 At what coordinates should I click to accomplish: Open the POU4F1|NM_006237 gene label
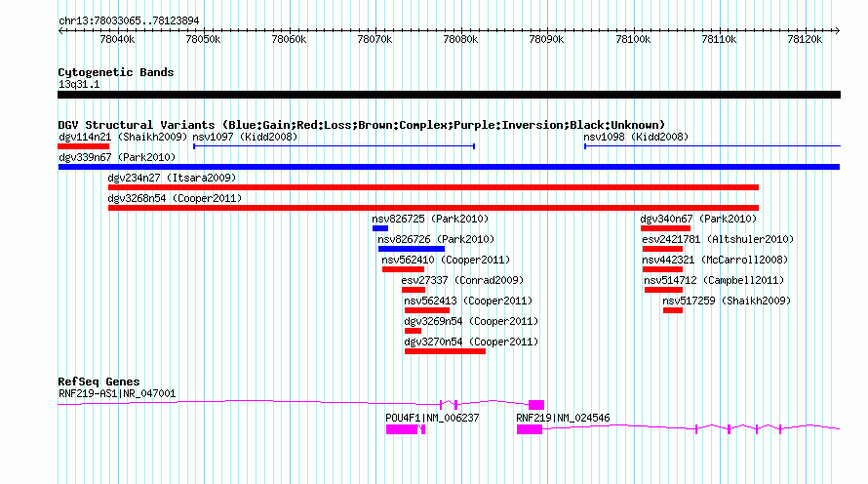coord(432,418)
